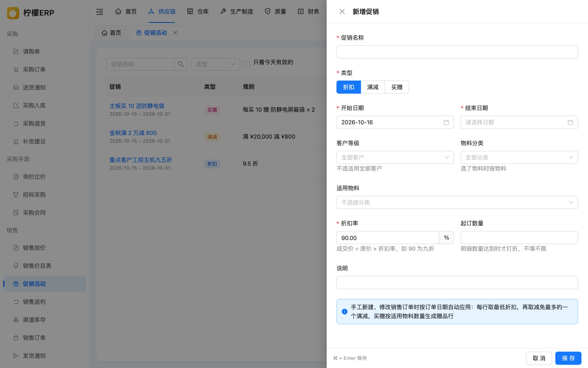
Task: Open the 仓库 top menu
Action: [x=198, y=11]
